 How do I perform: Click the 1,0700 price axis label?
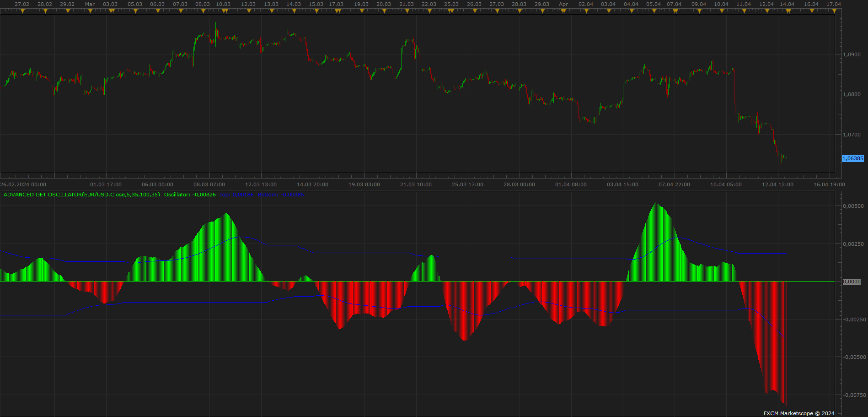click(852, 135)
